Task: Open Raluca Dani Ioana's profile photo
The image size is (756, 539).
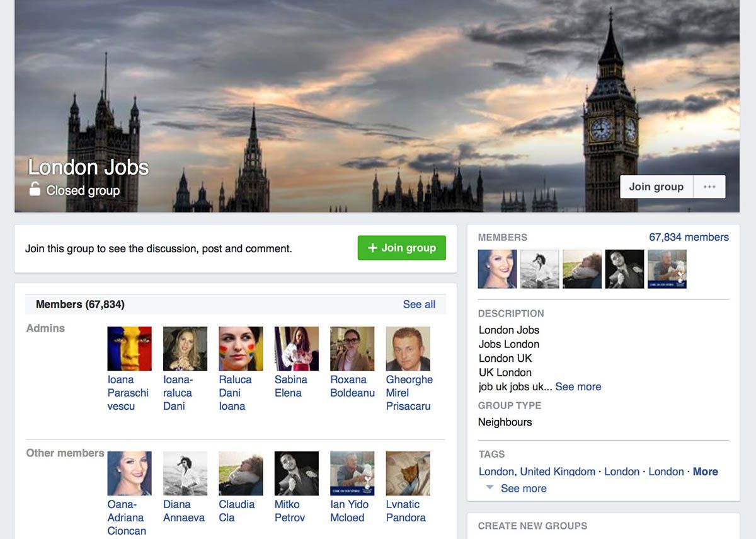Action: pos(241,349)
